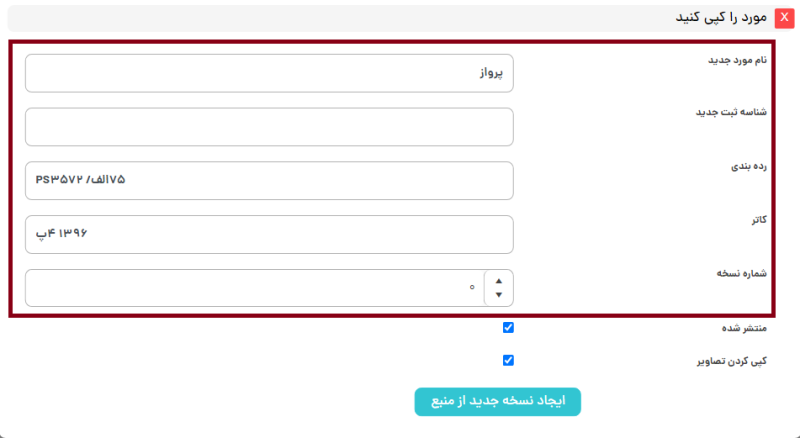800x438 pixels.
Task: Click the dialog title مورد را کپی کنید
Action: click(718, 18)
